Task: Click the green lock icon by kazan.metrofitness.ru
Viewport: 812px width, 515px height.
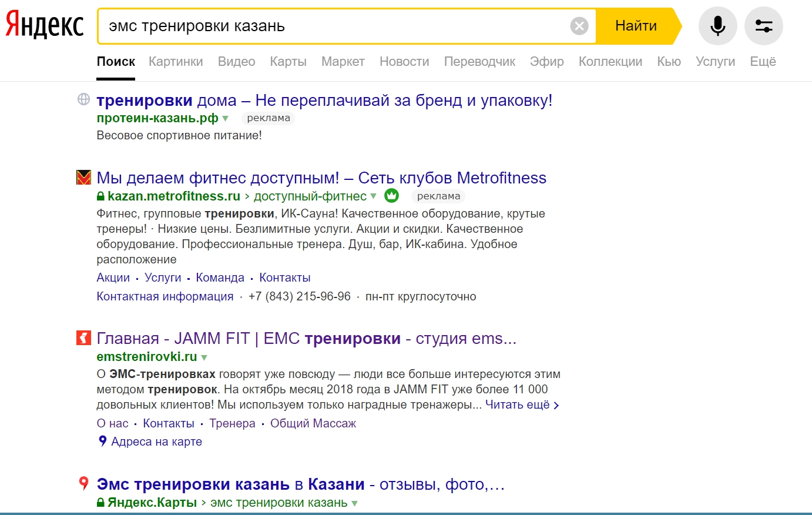Action: pyautogui.click(x=100, y=196)
